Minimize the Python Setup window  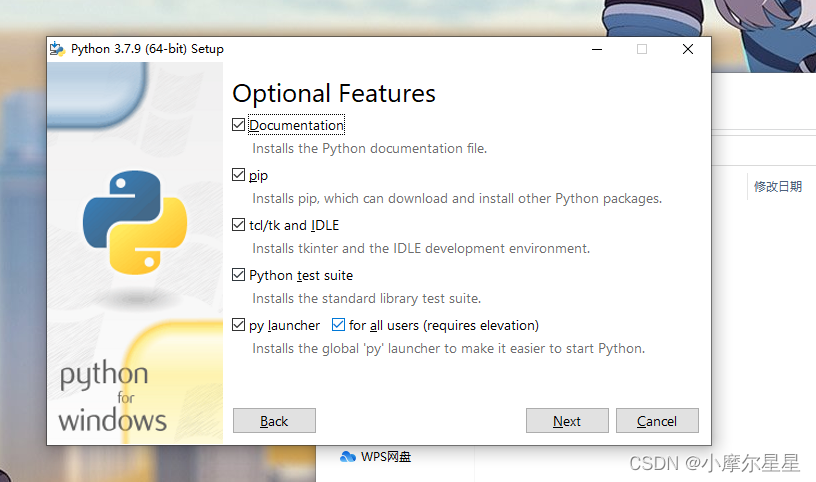pos(597,49)
